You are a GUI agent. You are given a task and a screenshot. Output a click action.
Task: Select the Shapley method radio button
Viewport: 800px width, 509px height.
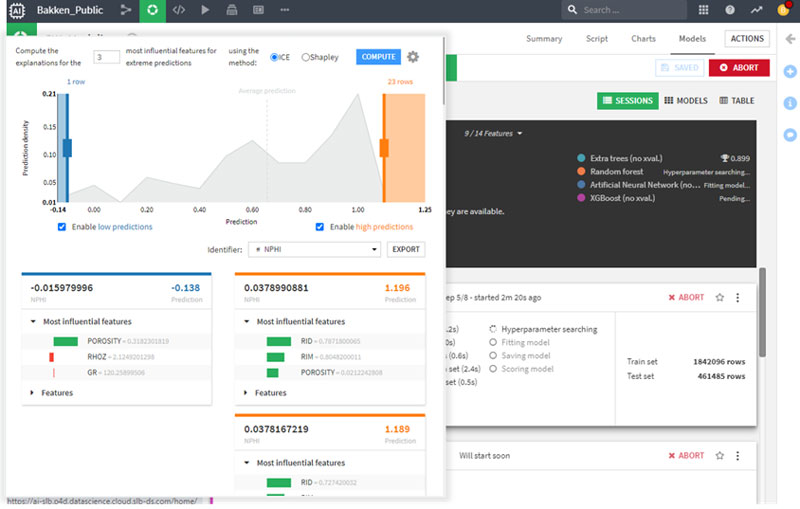[x=306, y=57]
